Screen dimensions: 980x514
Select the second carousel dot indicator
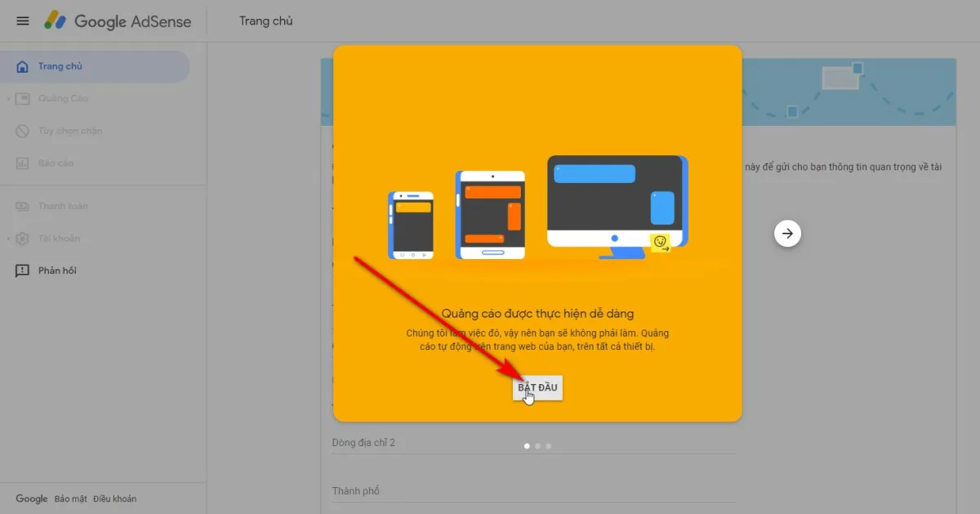point(537,446)
